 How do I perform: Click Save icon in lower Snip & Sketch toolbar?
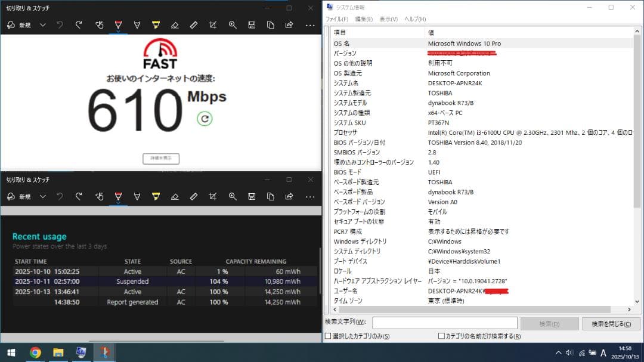tap(252, 197)
